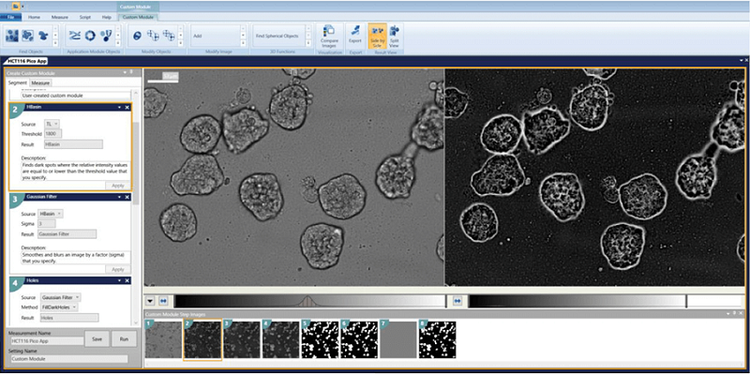
Task: Switch to Side by Side view
Action: 377,36
